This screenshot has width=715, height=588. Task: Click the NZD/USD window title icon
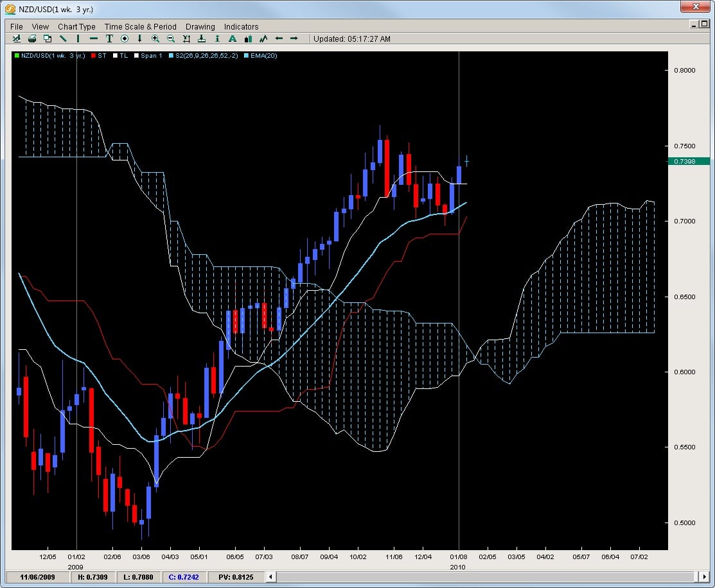pos(10,9)
